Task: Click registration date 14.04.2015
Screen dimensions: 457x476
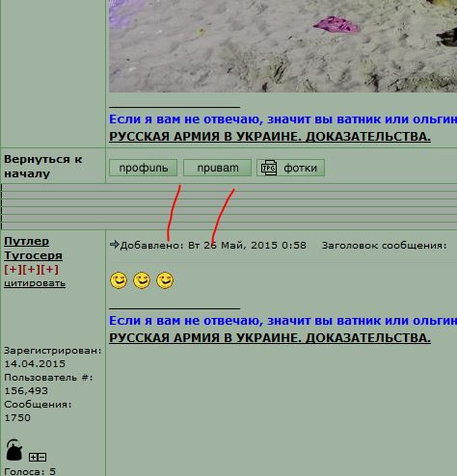Action: coord(35,364)
